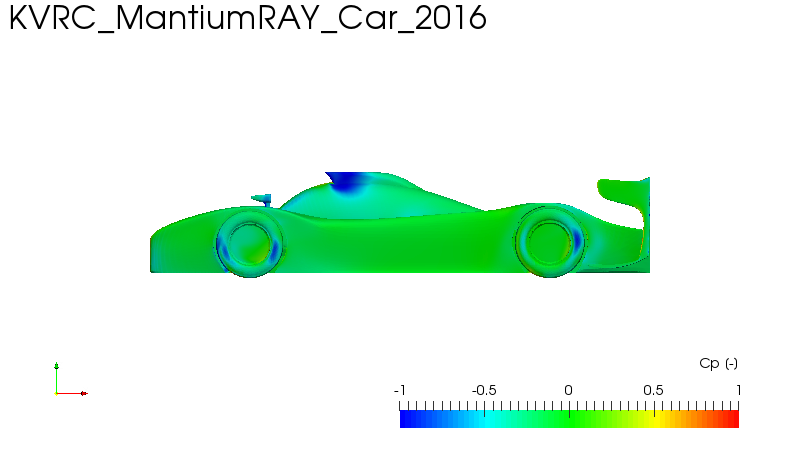Click the 0 legend tick label

point(568,390)
